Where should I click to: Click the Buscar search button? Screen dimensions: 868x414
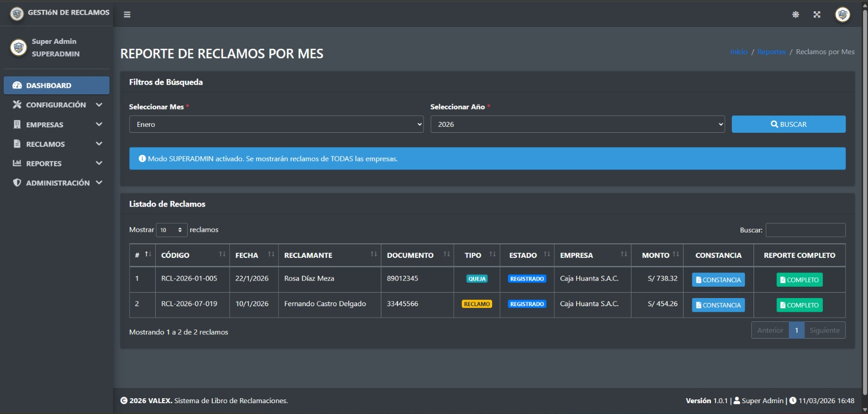click(x=788, y=124)
